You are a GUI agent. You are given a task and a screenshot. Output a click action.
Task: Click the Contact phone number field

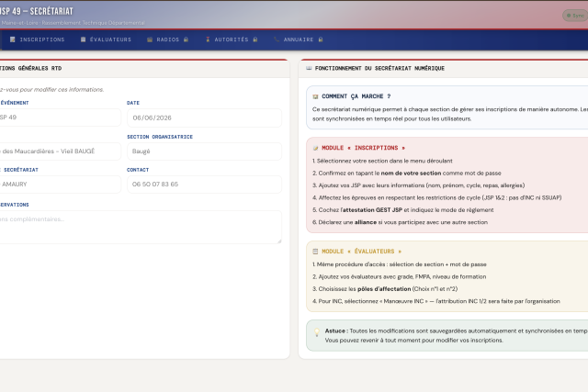click(204, 185)
